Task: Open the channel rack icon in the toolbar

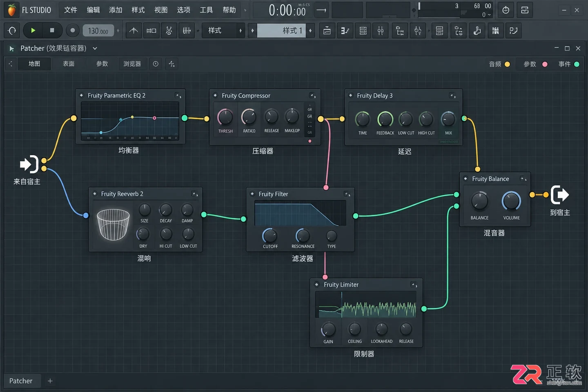Action: [x=363, y=31]
